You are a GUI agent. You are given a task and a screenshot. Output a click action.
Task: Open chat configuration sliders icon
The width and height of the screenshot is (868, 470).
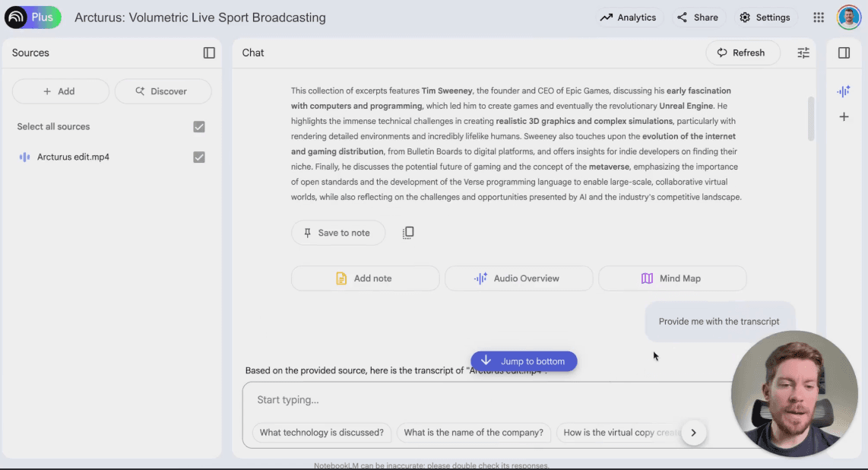(803, 52)
